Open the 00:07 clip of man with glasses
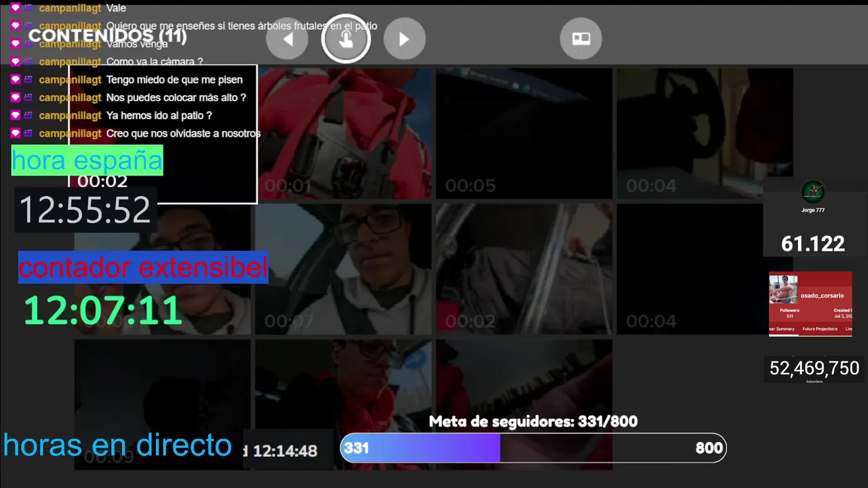The width and height of the screenshot is (868, 488). (x=343, y=269)
